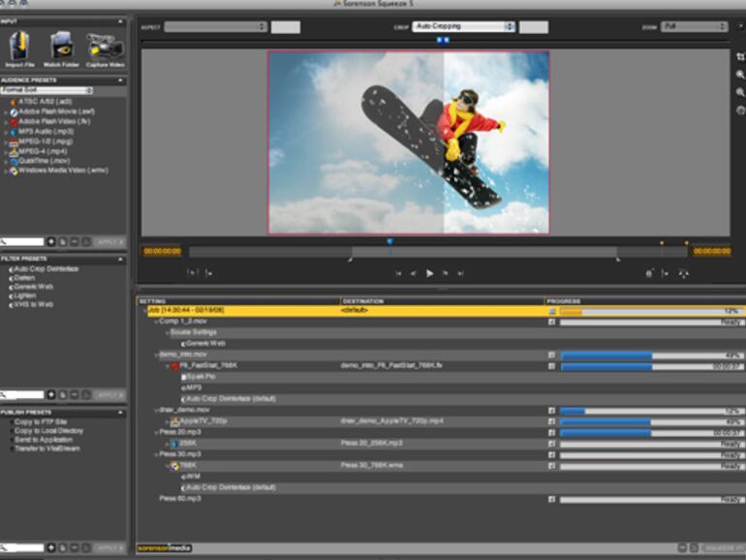The image size is (746, 560).
Task: Expand the Adobe Flash Video (.flv) preset group
Action: click(x=5, y=122)
